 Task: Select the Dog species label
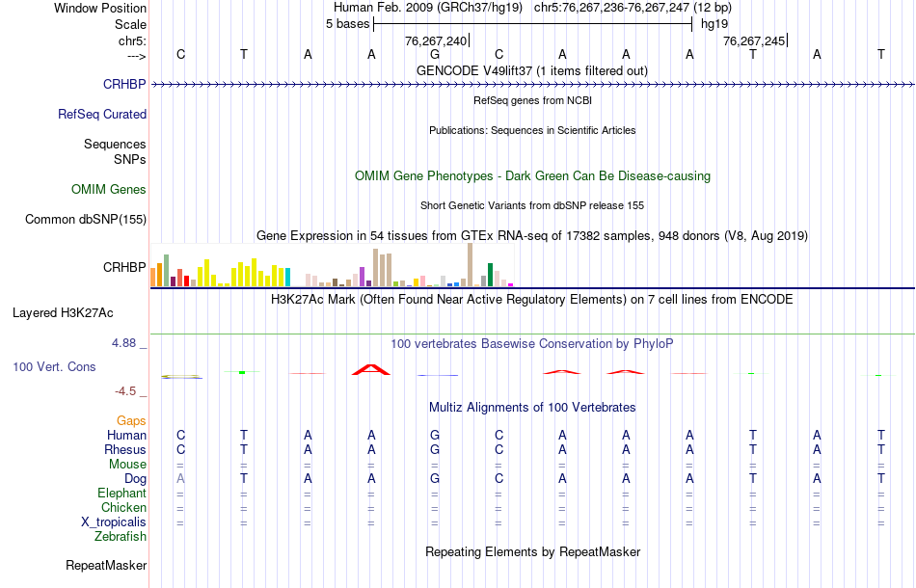(135, 478)
